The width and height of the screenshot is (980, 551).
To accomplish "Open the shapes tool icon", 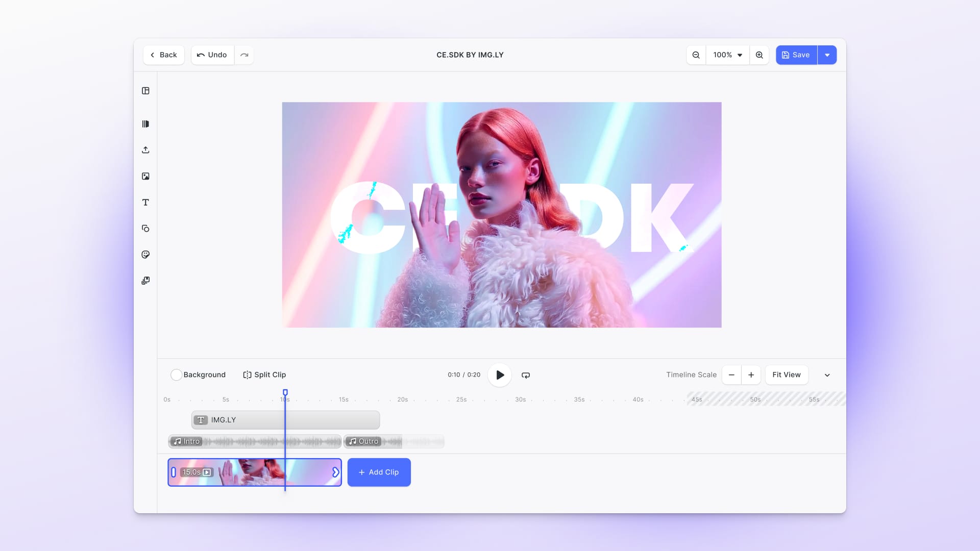I will (145, 229).
